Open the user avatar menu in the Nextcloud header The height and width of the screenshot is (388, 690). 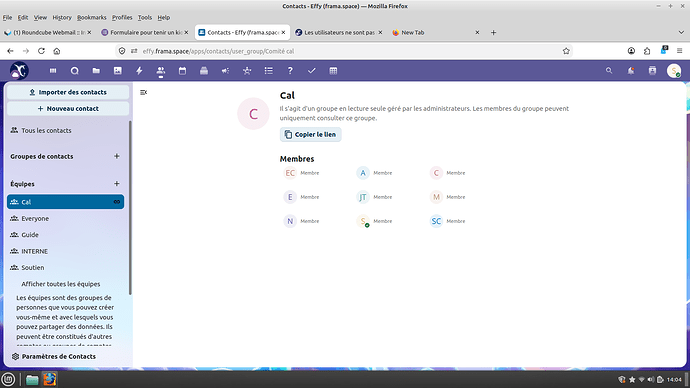point(674,70)
